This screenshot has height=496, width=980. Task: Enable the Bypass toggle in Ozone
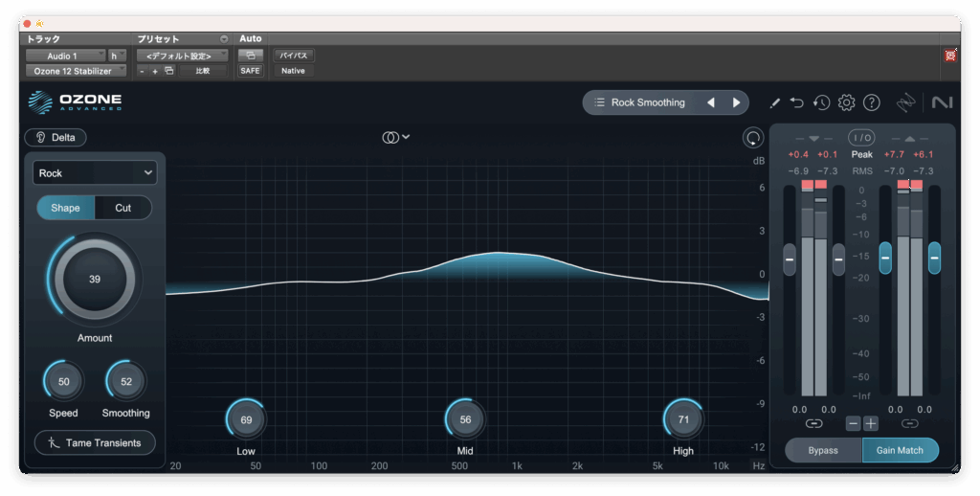822,450
